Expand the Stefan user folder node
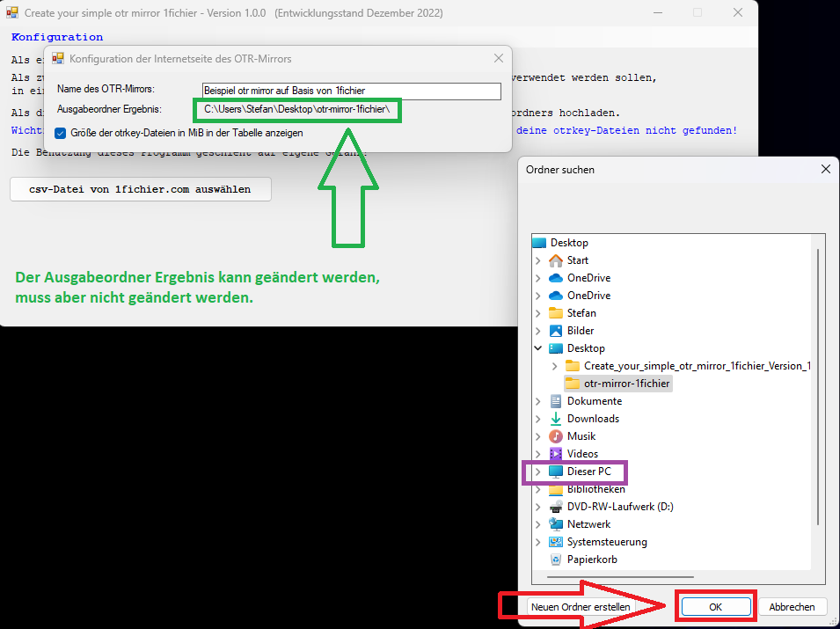The image size is (840, 629). [538, 313]
